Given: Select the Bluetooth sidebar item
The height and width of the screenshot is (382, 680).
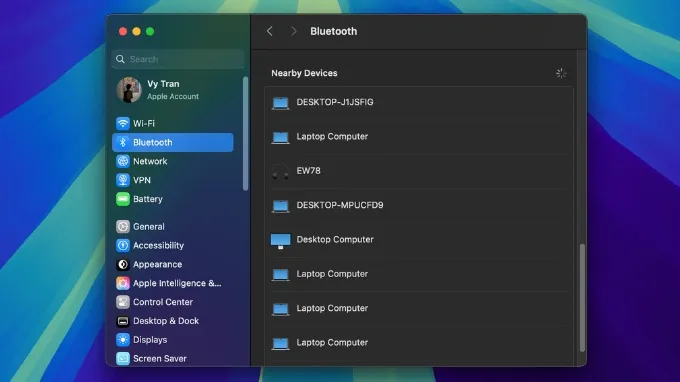Looking at the screenshot, I should (x=173, y=142).
